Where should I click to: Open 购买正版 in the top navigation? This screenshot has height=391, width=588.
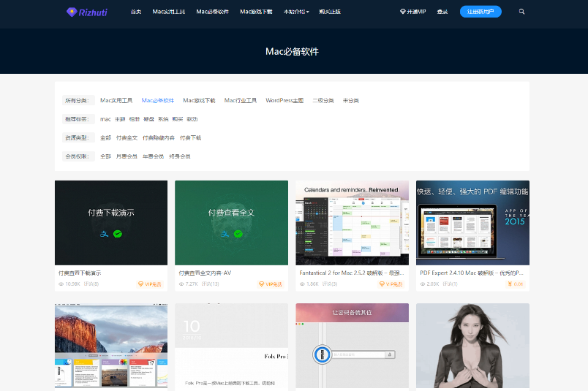pyautogui.click(x=330, y=12)
